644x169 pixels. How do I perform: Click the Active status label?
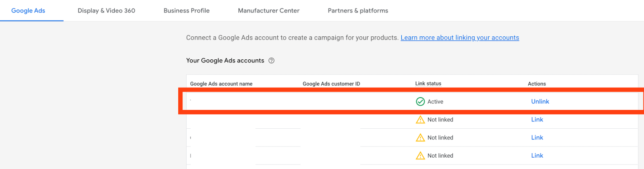coord(435,102)
